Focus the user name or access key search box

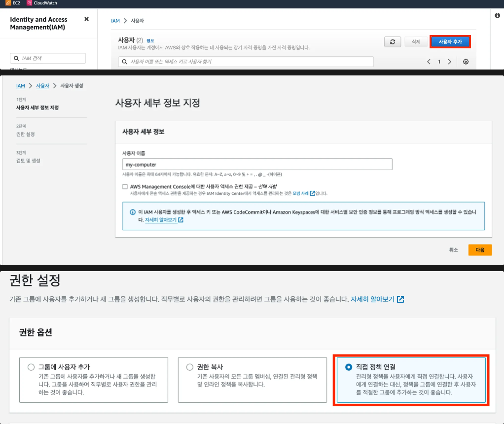(x=246, y=62)
